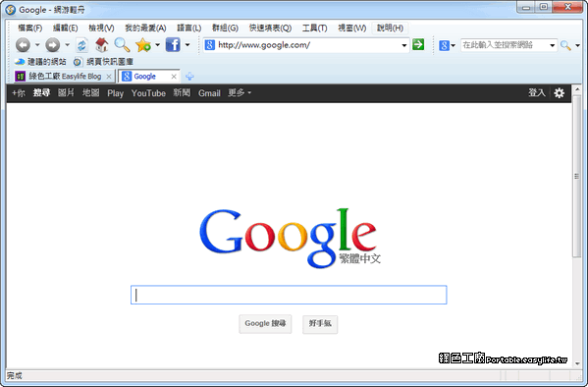
Task: Add favorite using the star icon
Action: pos(143,45)
